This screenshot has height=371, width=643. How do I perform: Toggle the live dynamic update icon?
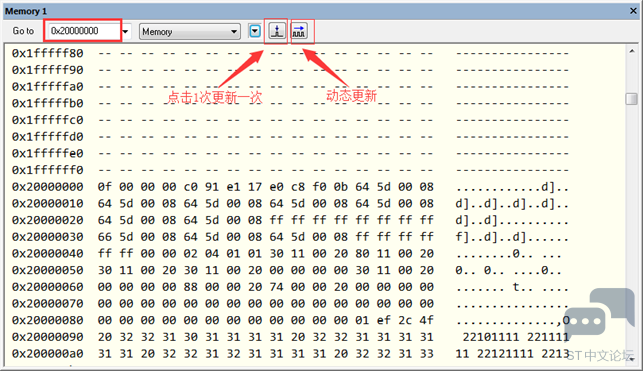tap(299, 31)
